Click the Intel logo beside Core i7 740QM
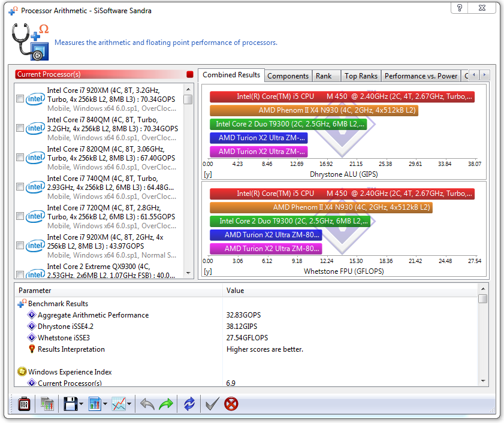504x423 pixels. 35,187
